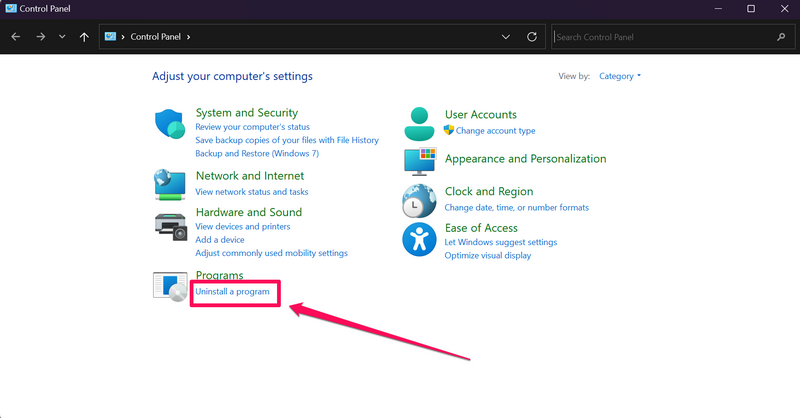Click the User Accounts person icon
Image resolution: width=800 pixels, height=418 pixels.
pyautogui.click(x=419, y=123)
